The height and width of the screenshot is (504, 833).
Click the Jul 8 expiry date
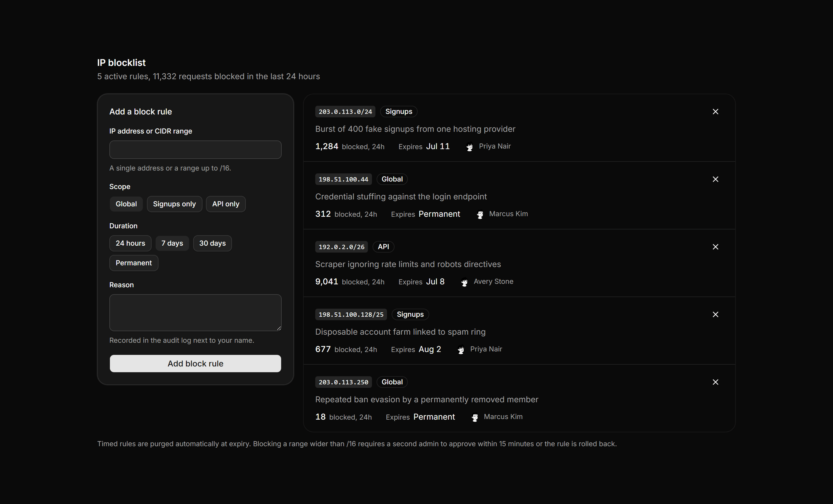[x=435, y=281]
